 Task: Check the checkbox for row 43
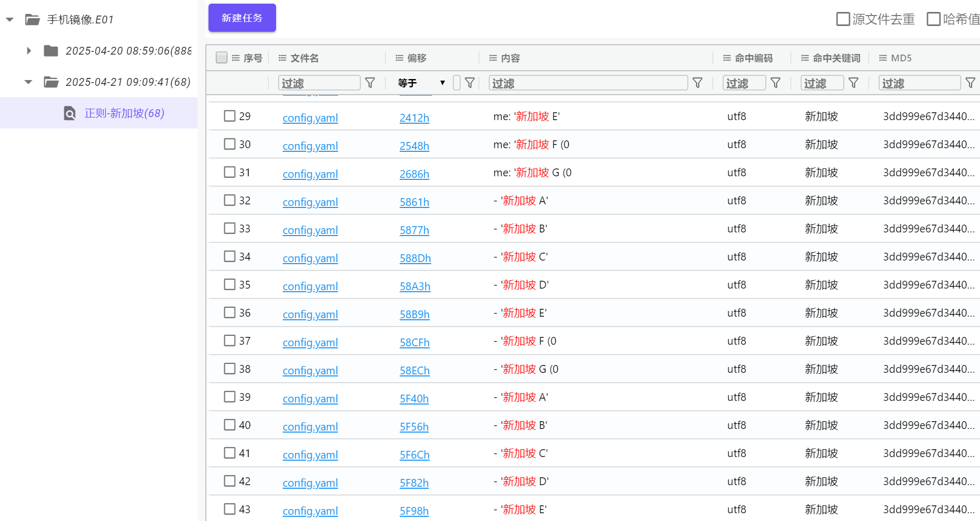[230, 509]
